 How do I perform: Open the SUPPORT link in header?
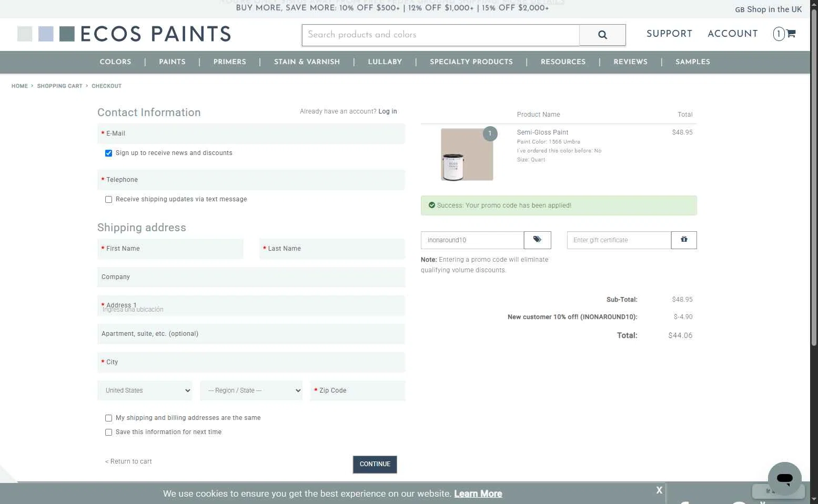[x=669, y=34]
